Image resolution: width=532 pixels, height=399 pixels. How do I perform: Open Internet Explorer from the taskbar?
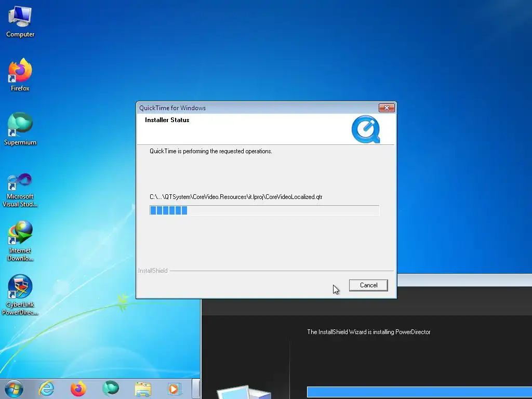click(46, 389)
